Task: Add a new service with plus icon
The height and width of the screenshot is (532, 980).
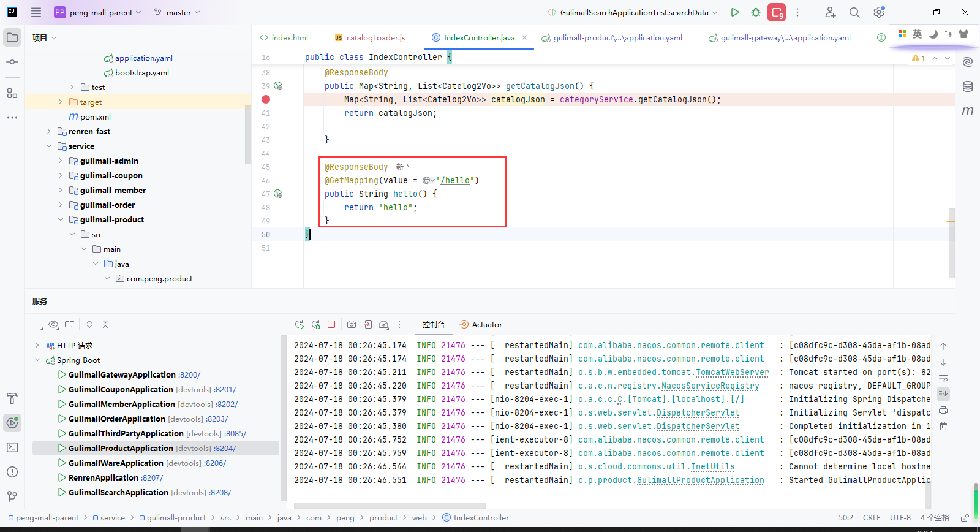Action: point(37,324)
